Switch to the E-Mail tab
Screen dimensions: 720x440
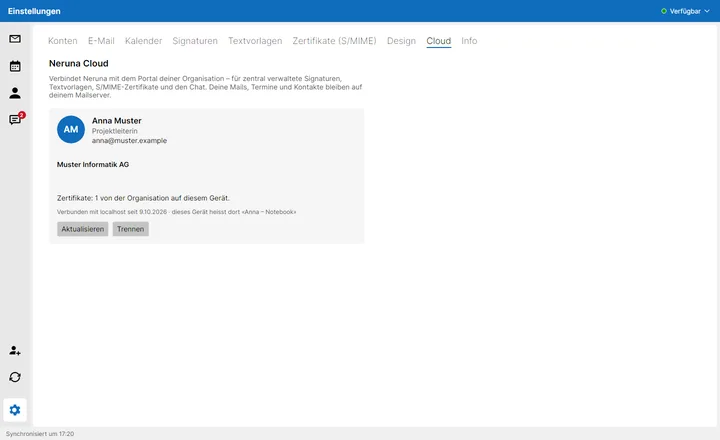(x=101, y=41)
